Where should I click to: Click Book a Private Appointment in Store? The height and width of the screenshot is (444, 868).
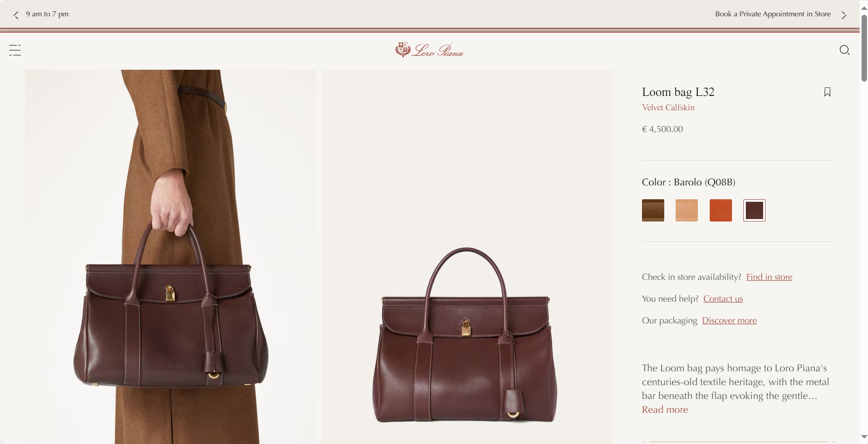point(773,14)
